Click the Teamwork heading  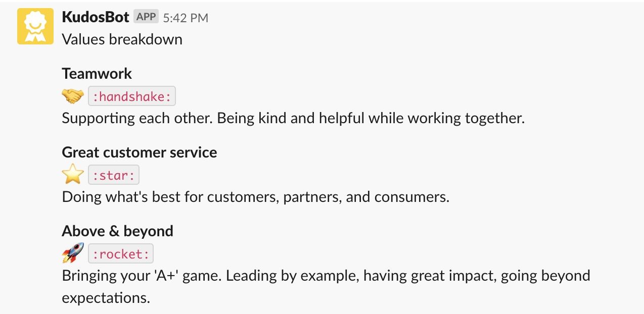[x=97, y=74]
